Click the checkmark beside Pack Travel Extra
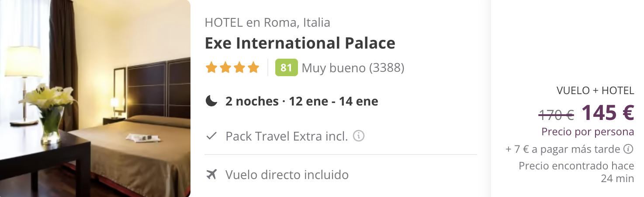 pyautogui.click(x=211, y=136)
